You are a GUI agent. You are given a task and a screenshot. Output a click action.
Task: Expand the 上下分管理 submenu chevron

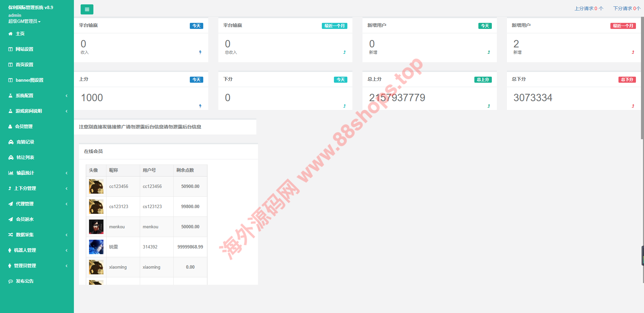[67, 189]
